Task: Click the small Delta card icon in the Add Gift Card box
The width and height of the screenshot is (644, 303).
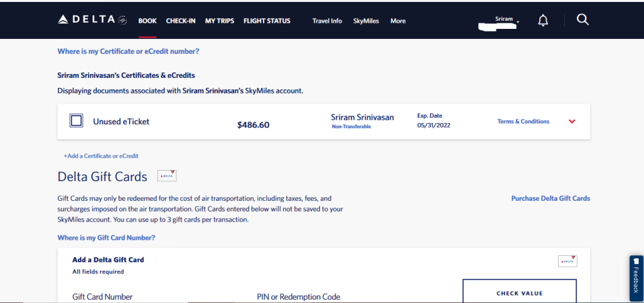Action: (568, 261)
